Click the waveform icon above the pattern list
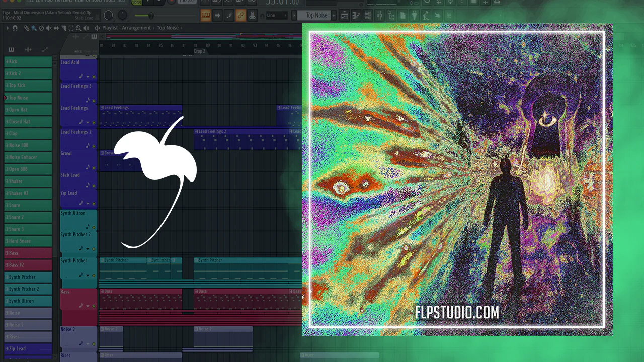 click(x=28, y=49)
